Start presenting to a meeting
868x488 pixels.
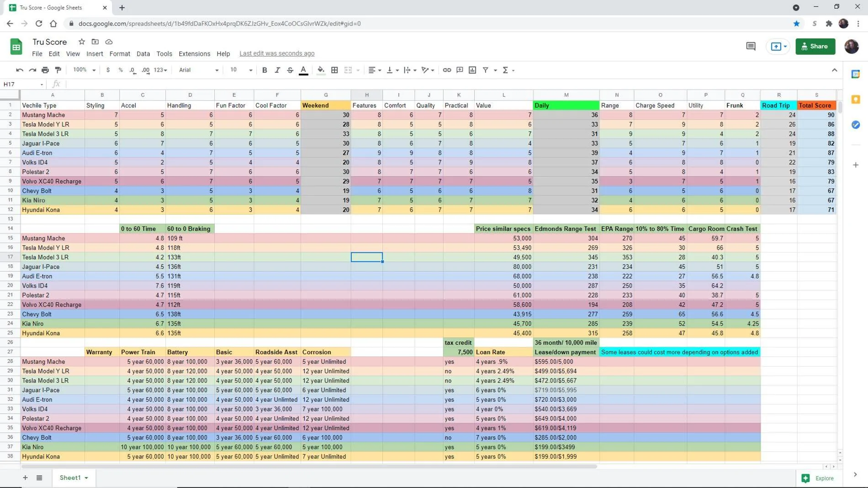pyautogui.click(x=778, y=46)
